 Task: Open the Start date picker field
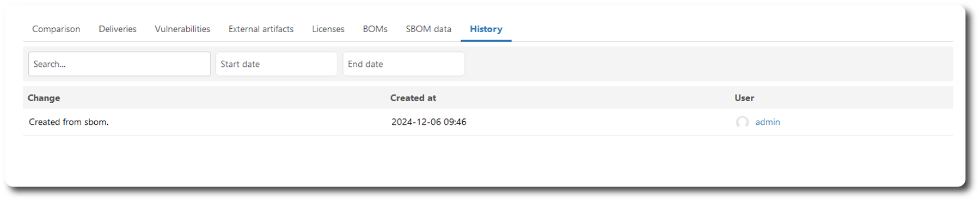point(277,64)
